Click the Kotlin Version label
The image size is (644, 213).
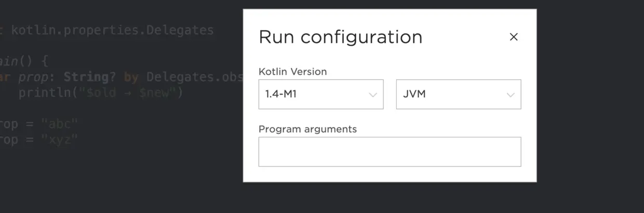tap(292, 72)
